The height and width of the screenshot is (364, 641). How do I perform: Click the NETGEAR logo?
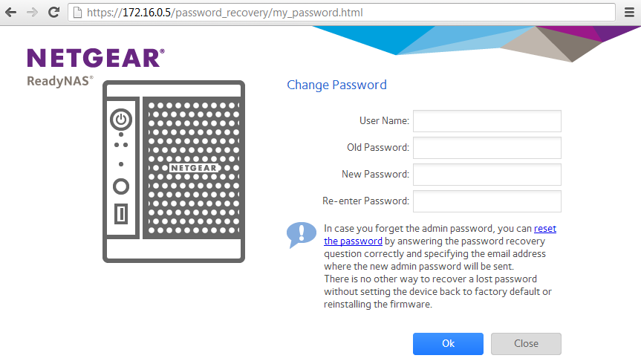(95, 58)
